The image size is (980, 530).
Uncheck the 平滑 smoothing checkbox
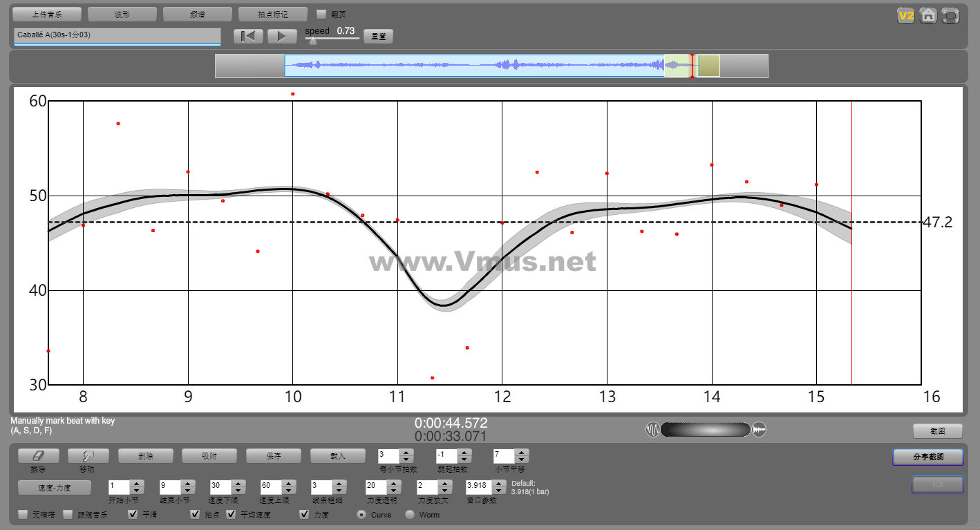[133, 515]
